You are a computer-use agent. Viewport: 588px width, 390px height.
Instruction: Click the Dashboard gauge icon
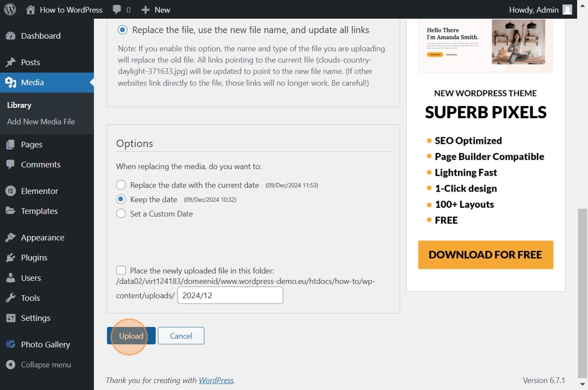(x=10, y=36)
